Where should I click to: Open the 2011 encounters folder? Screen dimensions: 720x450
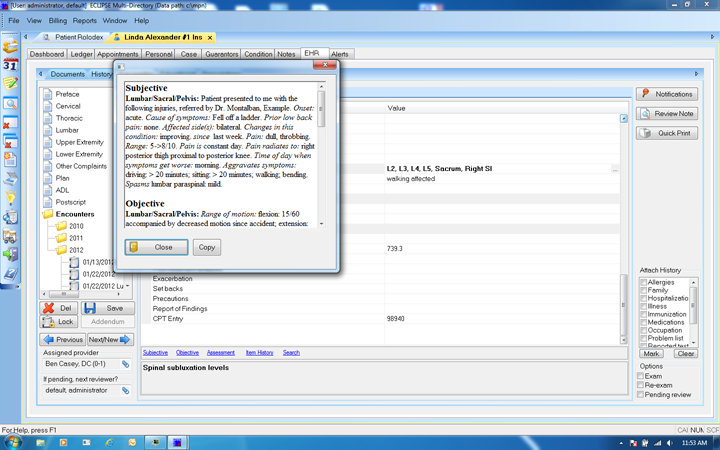coord(76,238)
